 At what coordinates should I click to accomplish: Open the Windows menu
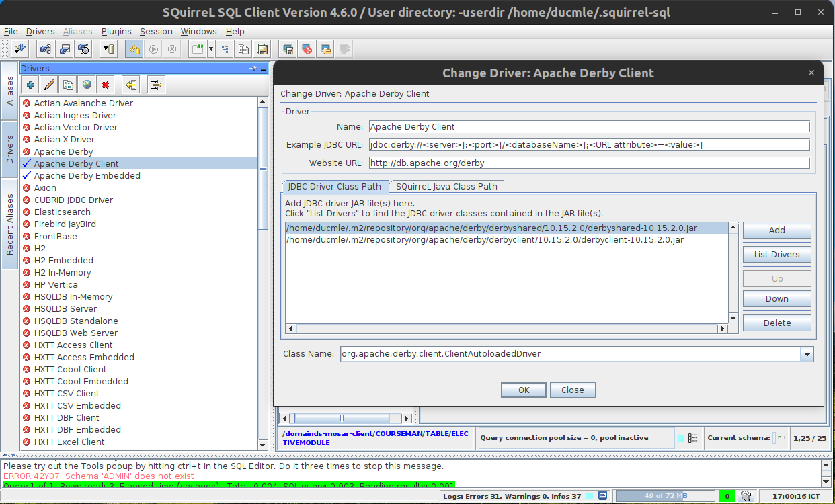198,32
